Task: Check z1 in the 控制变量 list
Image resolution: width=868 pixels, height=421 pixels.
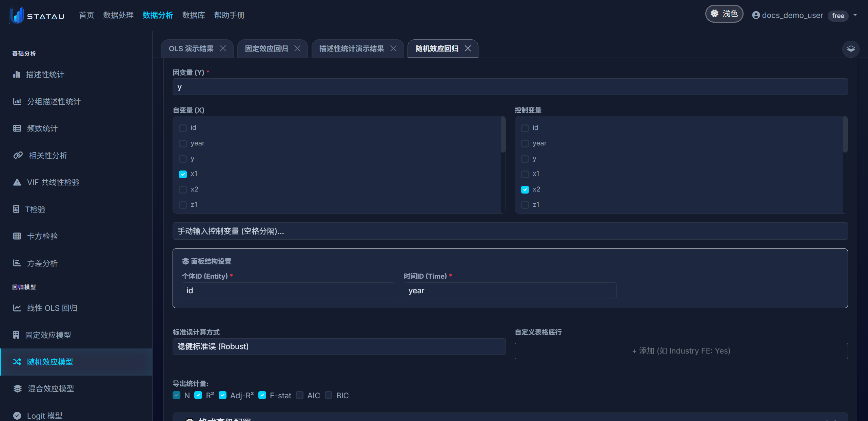Action: (525, 205)
